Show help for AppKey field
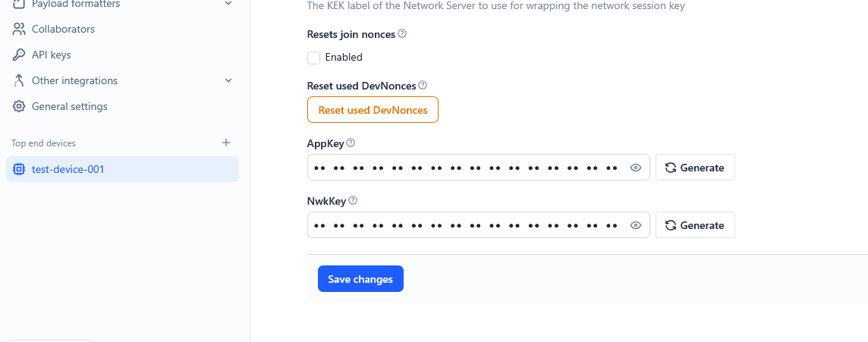Viewport: 868px width, 342px height. pos(351,143)
